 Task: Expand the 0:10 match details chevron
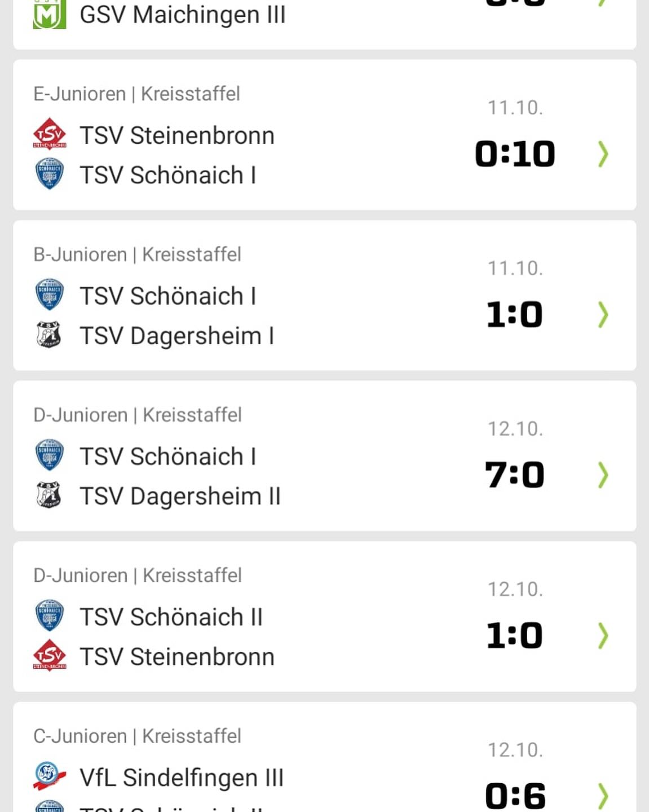coord(603,154)
